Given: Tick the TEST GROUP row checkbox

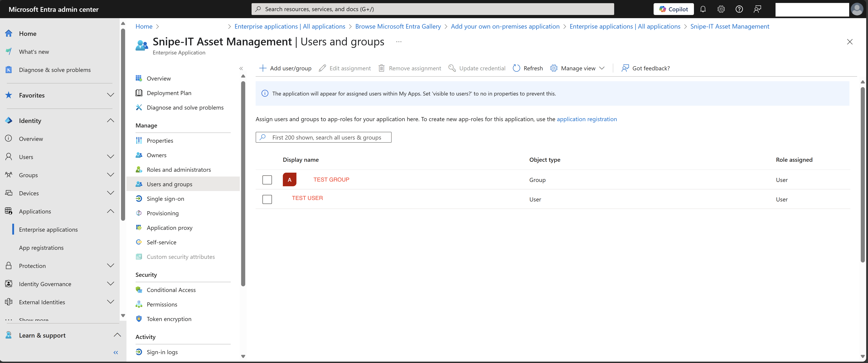Looking at the screenshot, I should pyautogui.click(x=267, y=180).
